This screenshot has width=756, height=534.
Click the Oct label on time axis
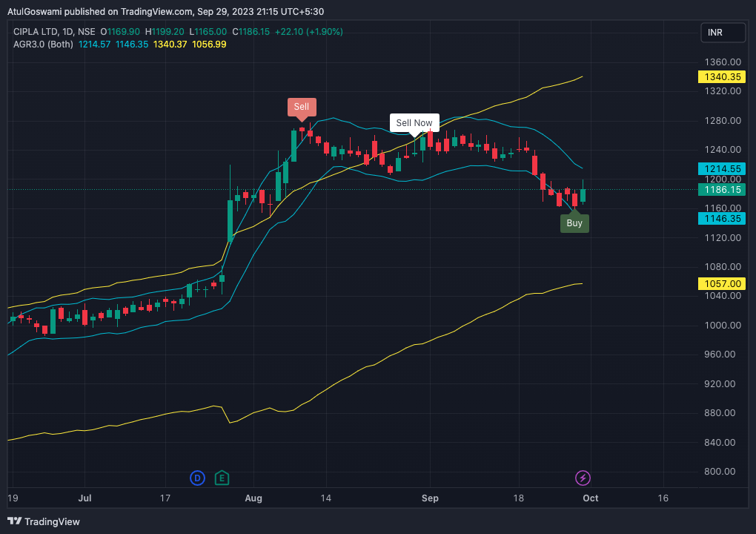tap(591, 498)
